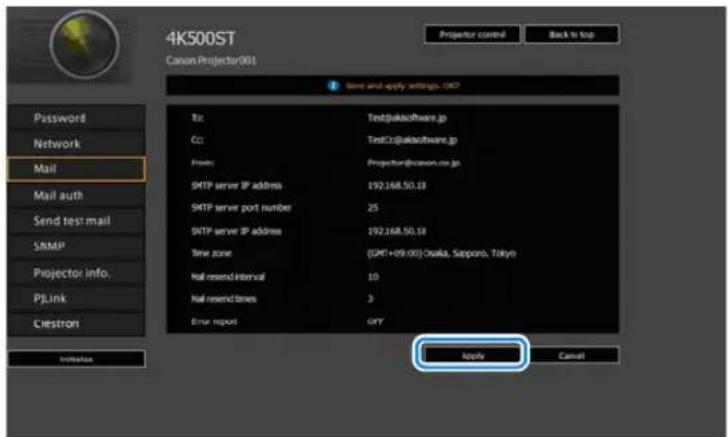Image resolution: width=728 pixels, height=437 pixels.
Task: Click the Error report label
Action: (x=214, y=321)
